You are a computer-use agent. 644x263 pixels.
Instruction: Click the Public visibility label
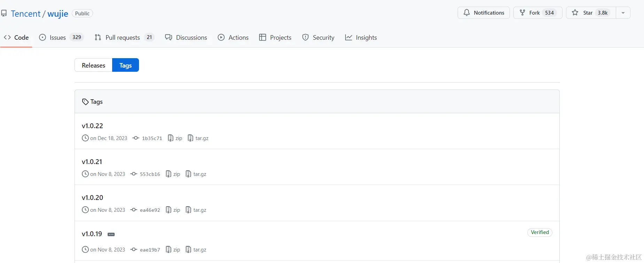coord(82,13)
